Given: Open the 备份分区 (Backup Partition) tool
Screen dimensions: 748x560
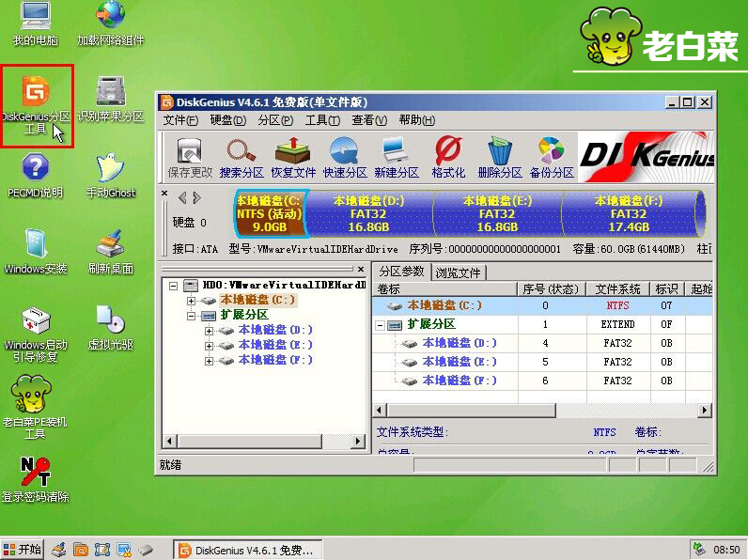Looking at the screenshot, I should click(x=551, y=157).
